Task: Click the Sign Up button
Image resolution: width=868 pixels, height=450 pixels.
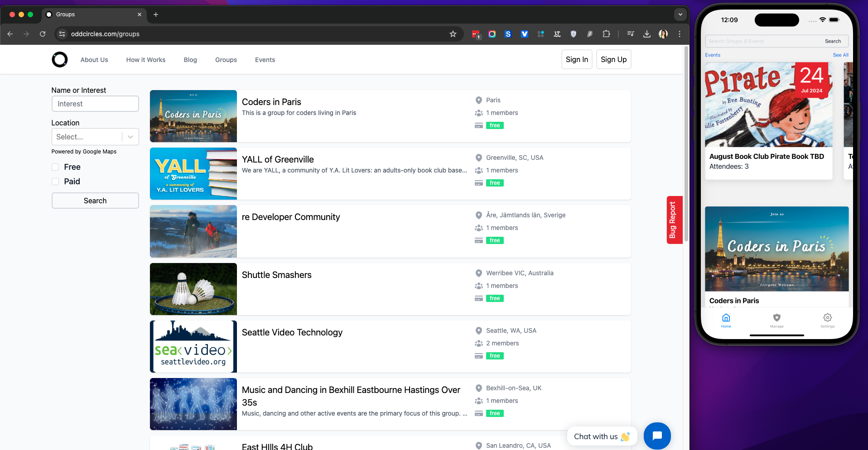Action: tap(613, 59)
